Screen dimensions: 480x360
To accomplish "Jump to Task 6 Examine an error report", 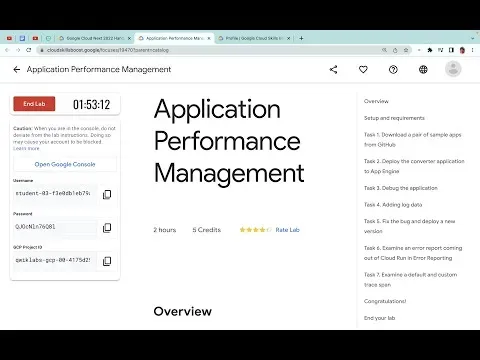I will 413,253.
